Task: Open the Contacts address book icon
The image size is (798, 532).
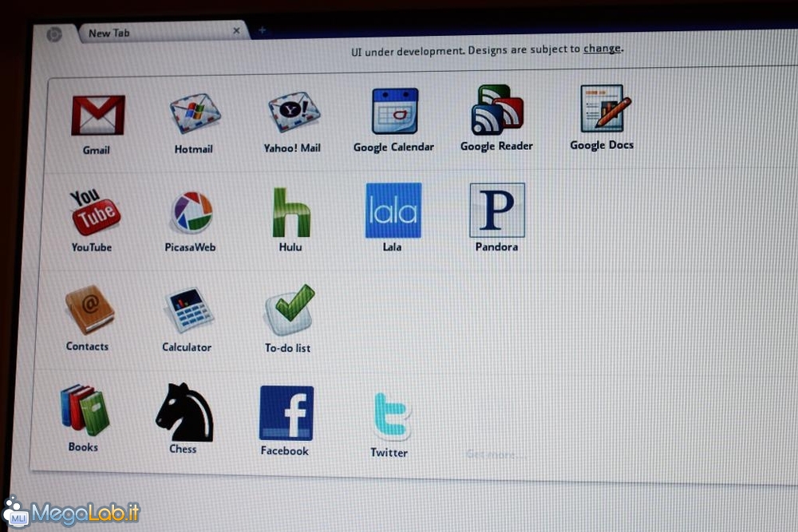Action: (x=90, y=309)
